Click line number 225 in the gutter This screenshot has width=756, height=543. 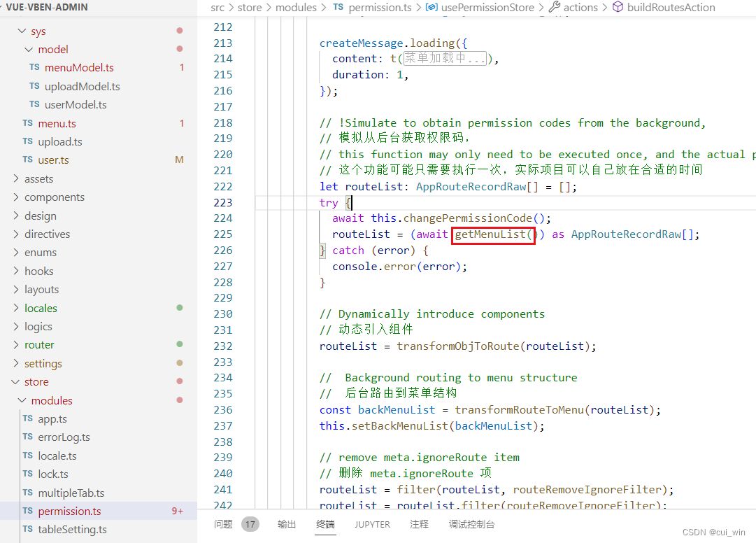[223, 234]
